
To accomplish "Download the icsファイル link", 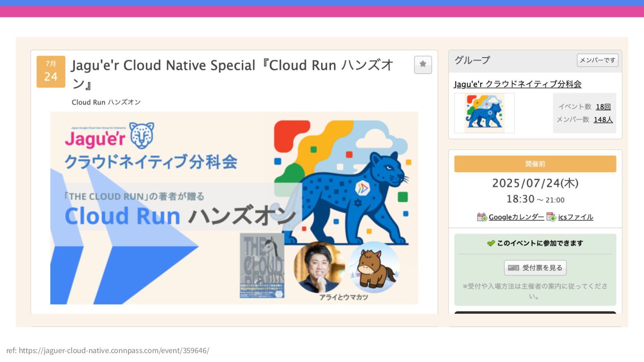I will (576, 217).
